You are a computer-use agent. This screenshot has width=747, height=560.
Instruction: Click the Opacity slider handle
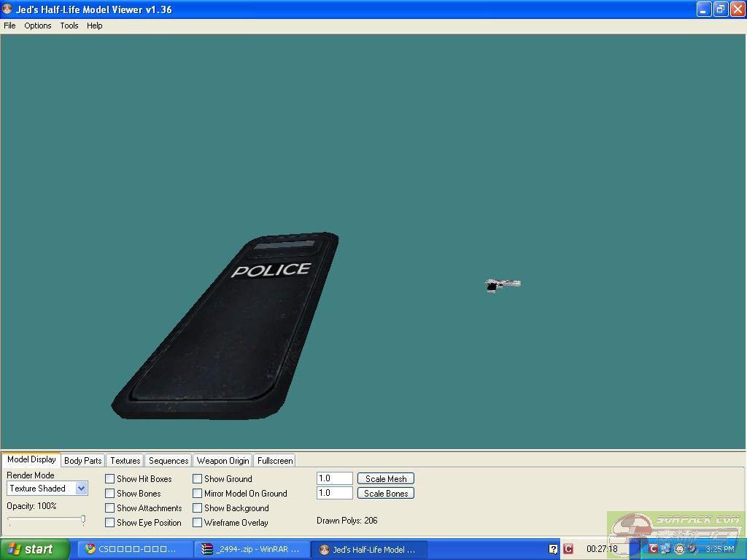pyautogui.click(x=83, y=520)
